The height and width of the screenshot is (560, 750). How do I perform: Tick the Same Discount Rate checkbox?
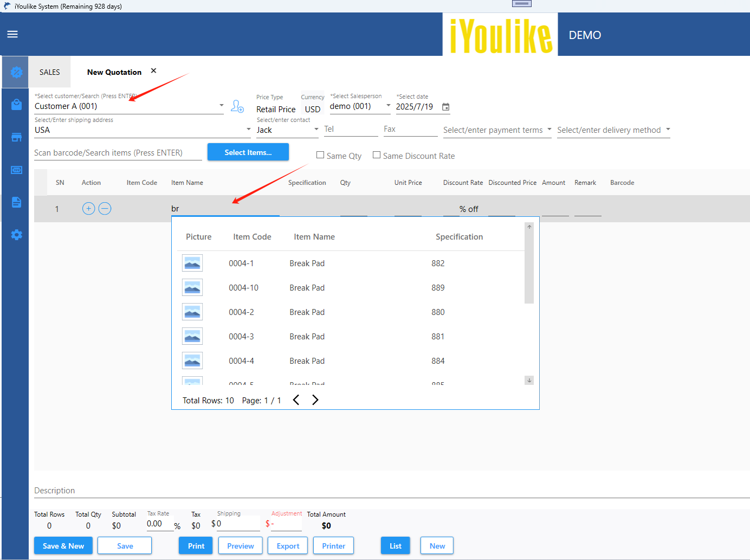[x=377, y=156]
